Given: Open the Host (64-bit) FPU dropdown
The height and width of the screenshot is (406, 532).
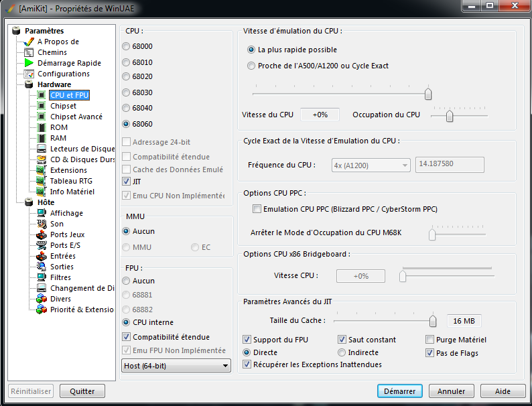Looking at the screenshot, I should [176, 366].
